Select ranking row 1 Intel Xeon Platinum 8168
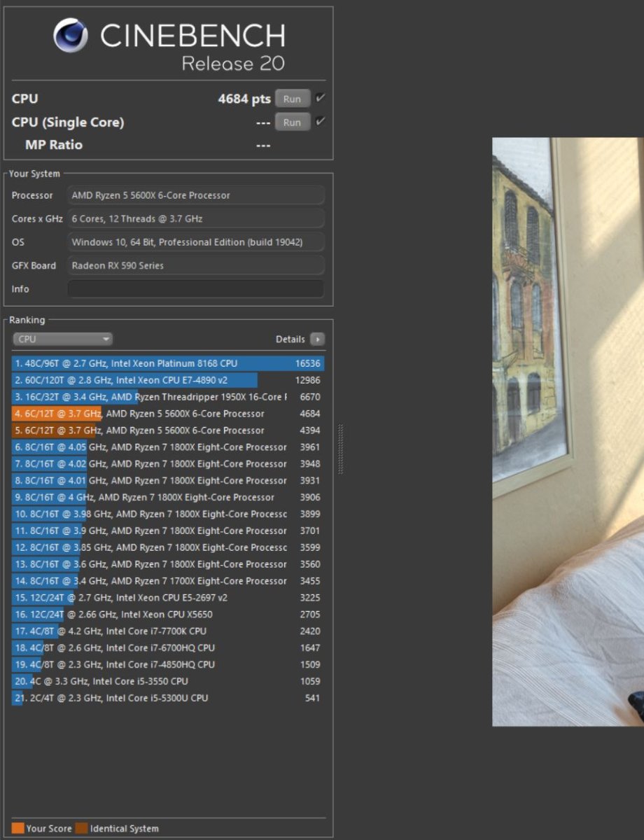The image size is (644, 840). [x=168, y=363]
